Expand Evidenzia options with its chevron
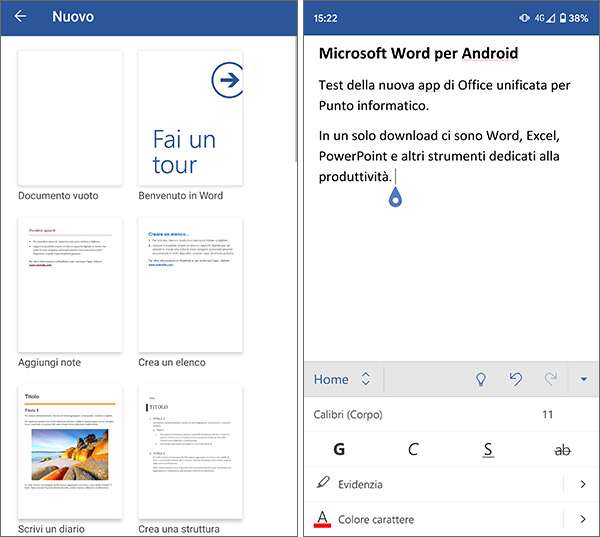The width and height of the screenshot is (600, 537). pos(583,484)
